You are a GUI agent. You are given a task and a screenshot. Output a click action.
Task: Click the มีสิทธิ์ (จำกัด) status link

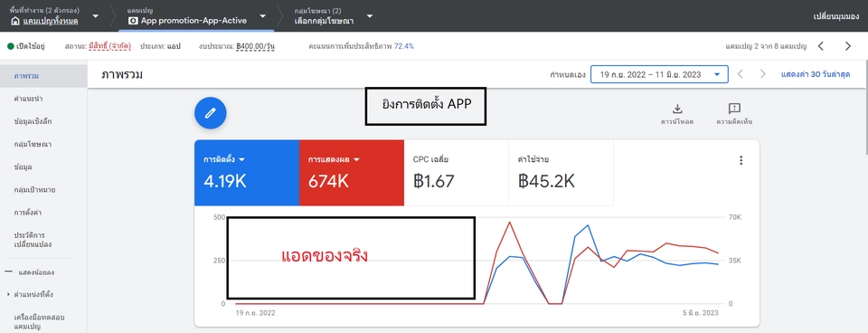click(109, 46)
